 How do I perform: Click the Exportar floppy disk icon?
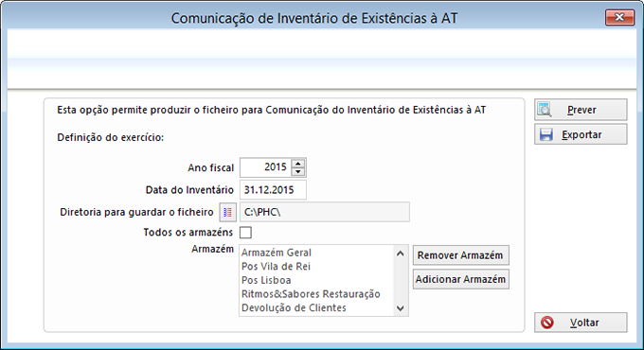point(546,134)
